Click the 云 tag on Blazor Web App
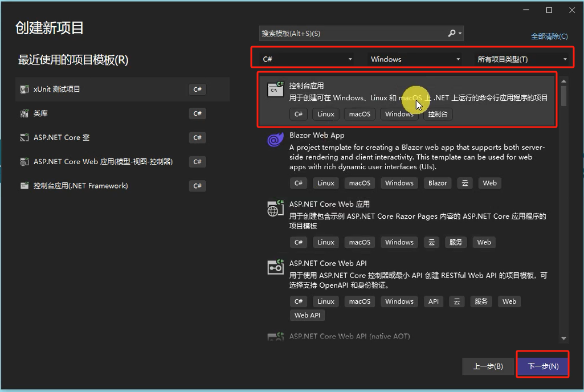The width and height of the screenshot is (584, 392). (465, 183)
